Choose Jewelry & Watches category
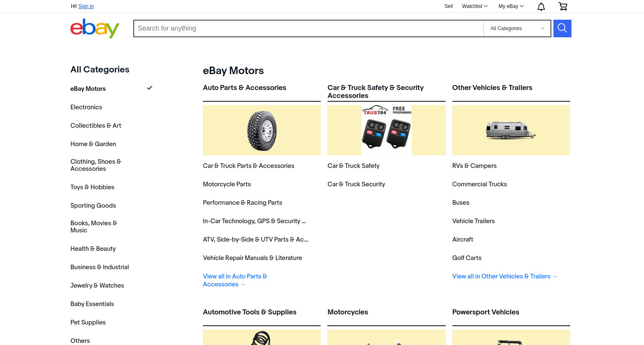This screenshot has width=644, height=345. [x=97, y=286]
